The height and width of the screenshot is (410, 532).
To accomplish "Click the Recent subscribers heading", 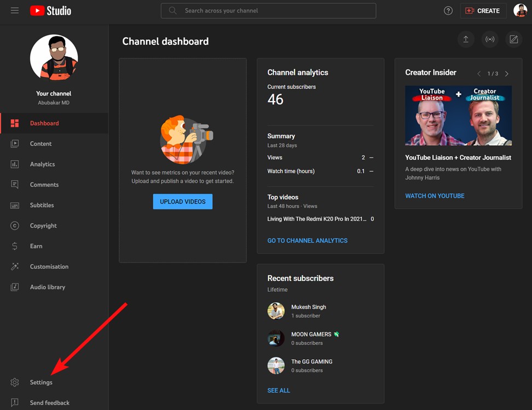I will point(300,279).
